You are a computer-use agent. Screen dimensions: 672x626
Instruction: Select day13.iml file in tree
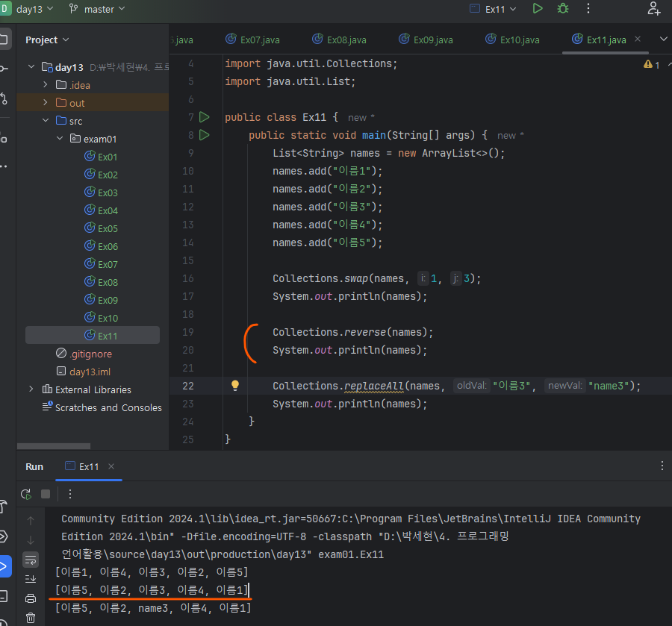pos(84,372)
